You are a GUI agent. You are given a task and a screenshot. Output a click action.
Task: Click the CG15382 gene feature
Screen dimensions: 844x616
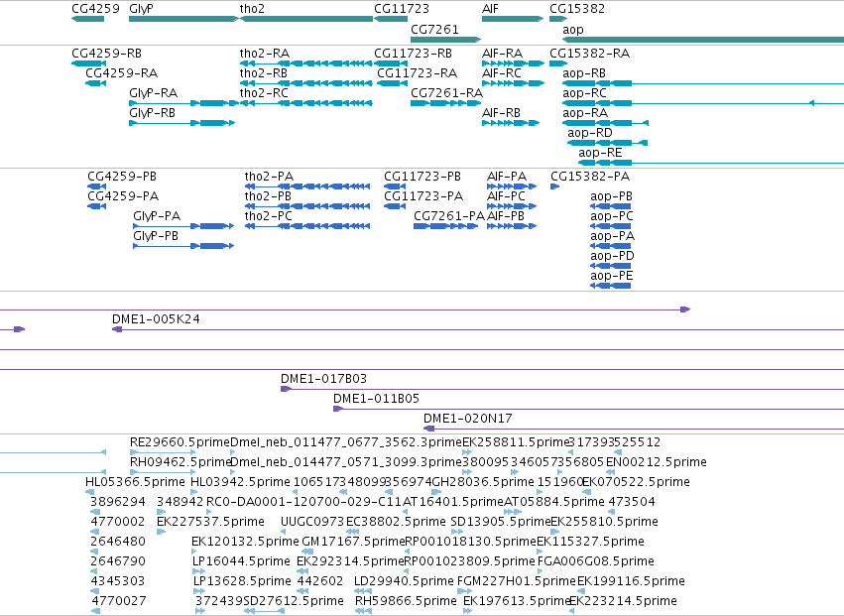(x=558, y=19)
